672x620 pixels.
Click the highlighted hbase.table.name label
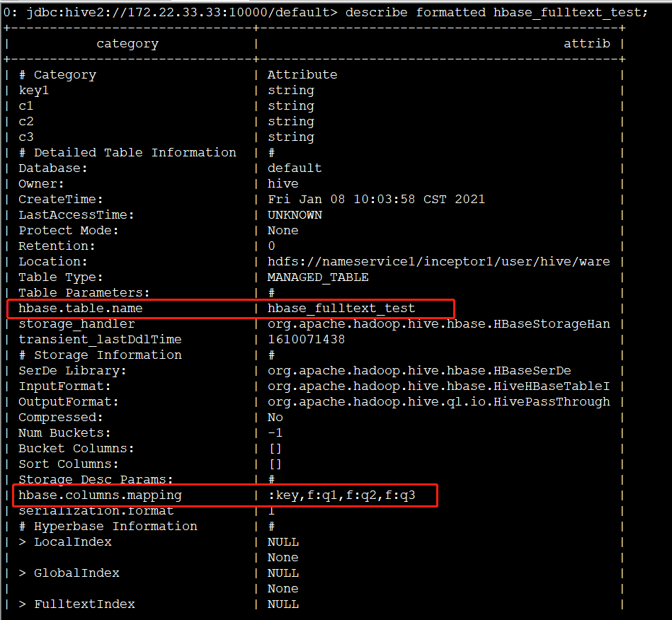tap(80, 309)
